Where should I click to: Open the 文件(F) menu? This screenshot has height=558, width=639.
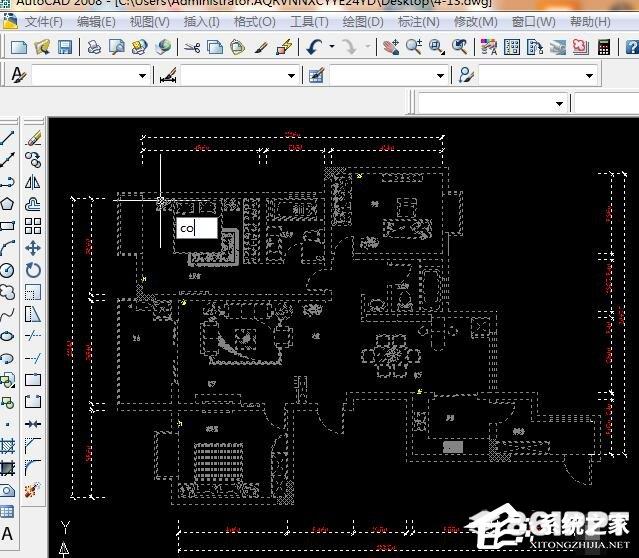[x=44, y=22]
